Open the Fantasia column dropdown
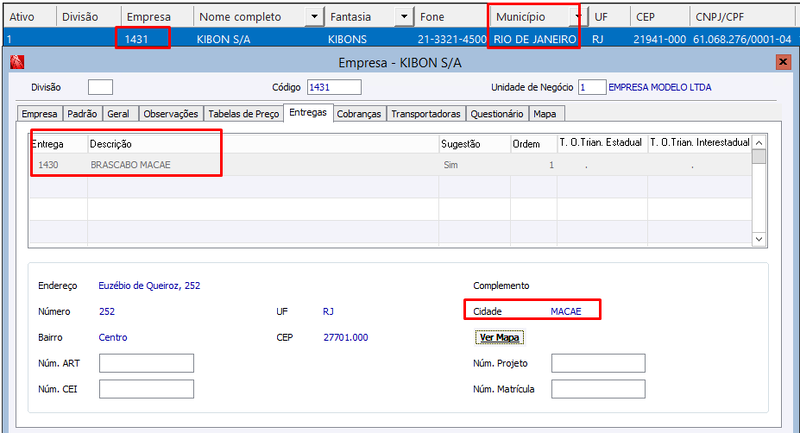Image resolution: width=800 pixels, height=433 pixels. [404, 17]
